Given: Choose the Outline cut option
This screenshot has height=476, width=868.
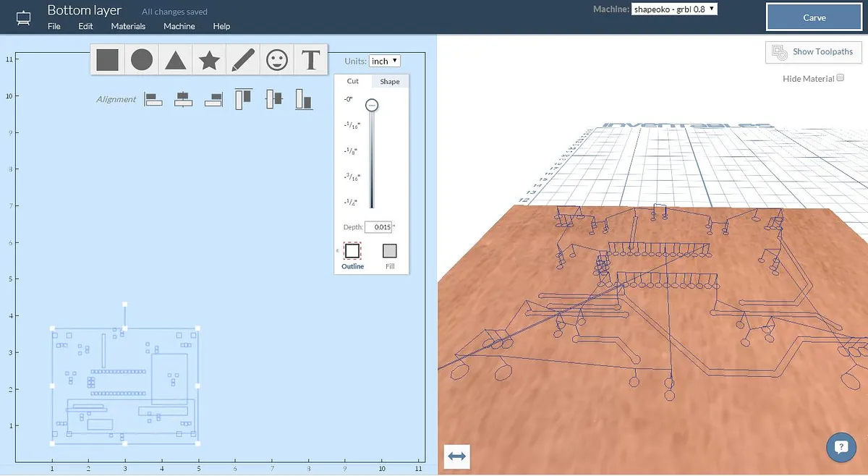Looking at the screenshot, I should tap(352, 251).
